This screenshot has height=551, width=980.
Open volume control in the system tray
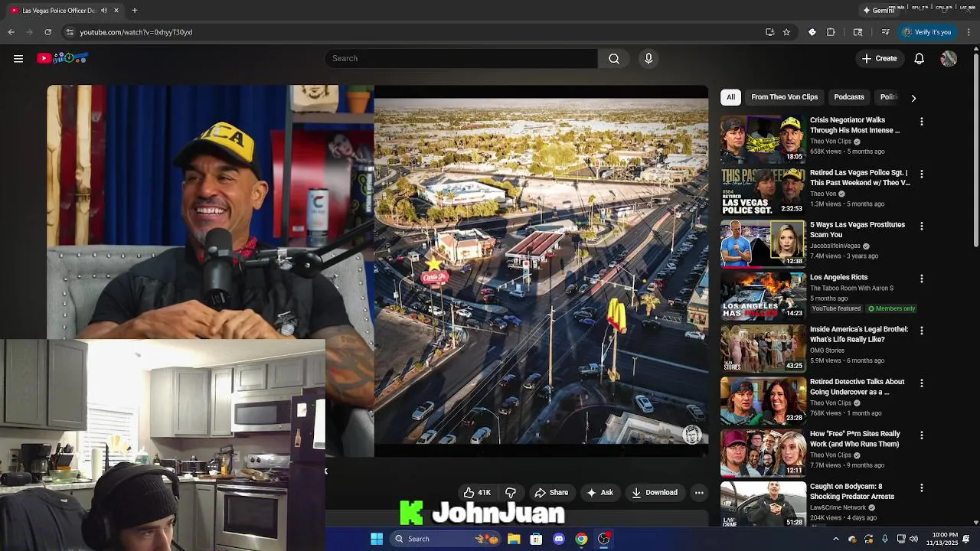tap(913, 539)
